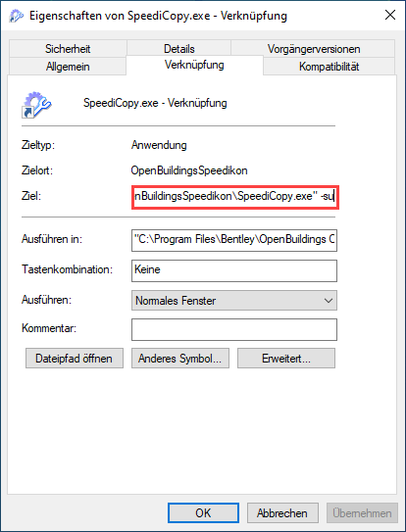Click the Ausführen in path field
This screenshot has width=406, height=532.
234,240
